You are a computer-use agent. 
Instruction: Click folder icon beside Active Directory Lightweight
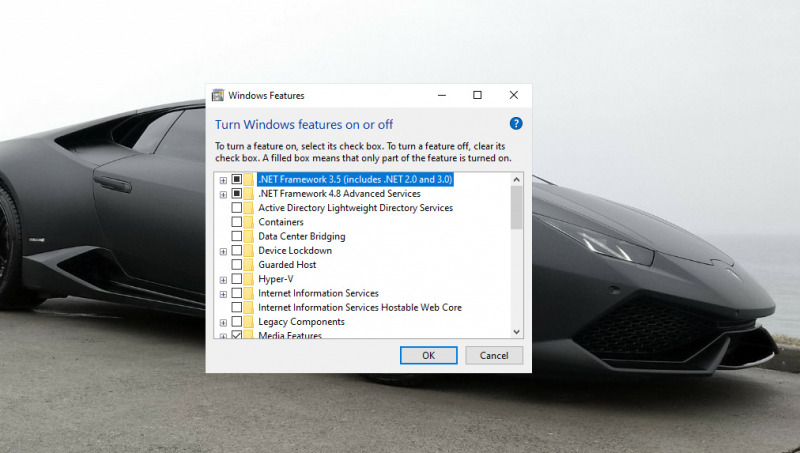[248, 208]
